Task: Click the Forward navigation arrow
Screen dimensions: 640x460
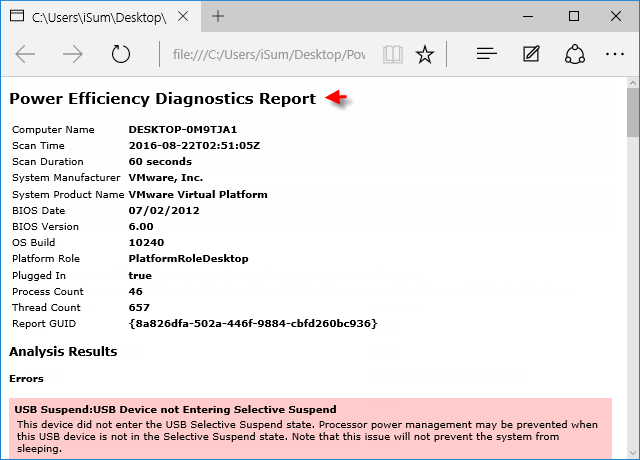Action: click(x=73, y=54)
